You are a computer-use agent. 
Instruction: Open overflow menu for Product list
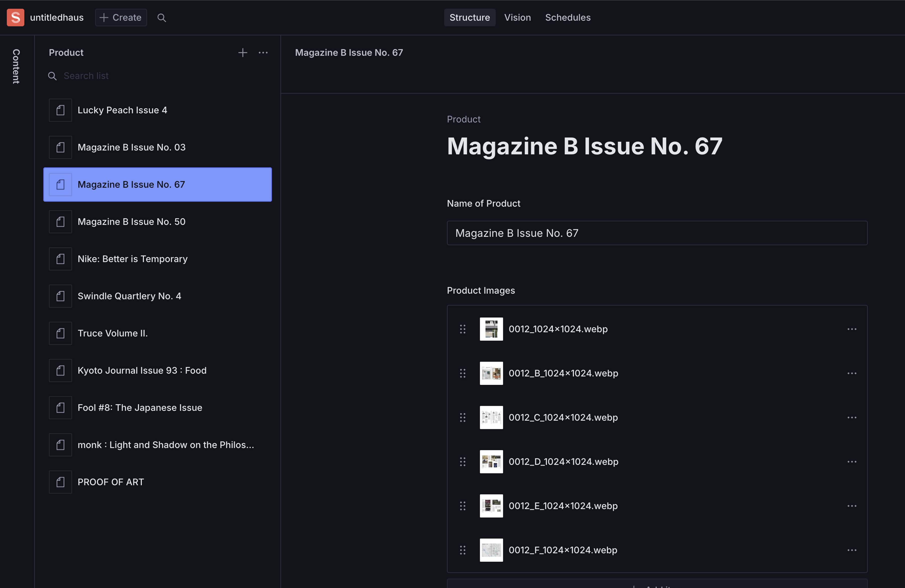tap(263, 52)
